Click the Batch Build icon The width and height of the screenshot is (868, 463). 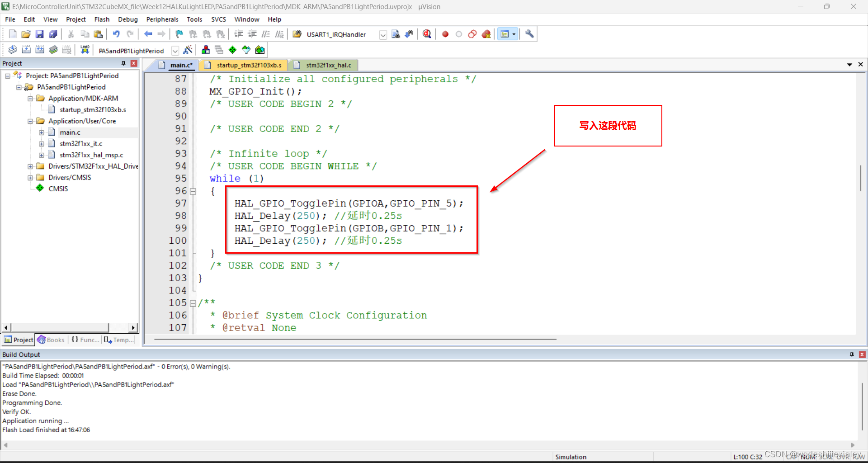pos(53,50)
